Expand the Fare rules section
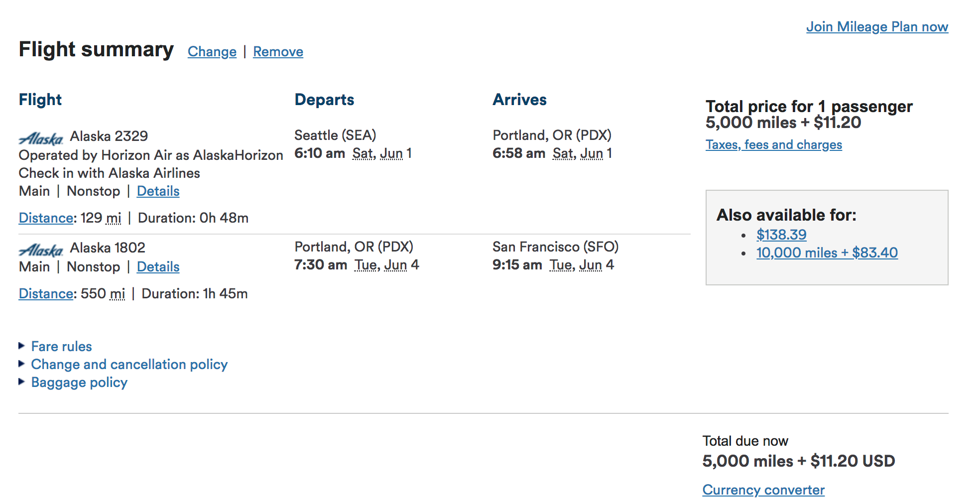This screenshot has width=980, height=504. coord(61,346)
